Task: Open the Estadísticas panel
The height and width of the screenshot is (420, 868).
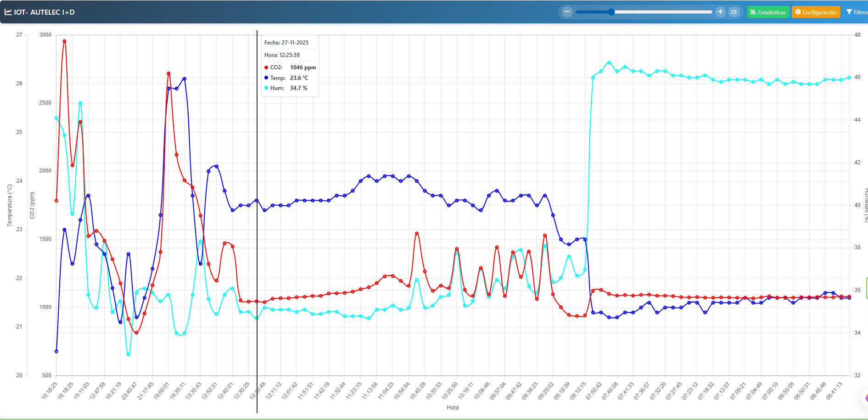Action: pos(768,11)
